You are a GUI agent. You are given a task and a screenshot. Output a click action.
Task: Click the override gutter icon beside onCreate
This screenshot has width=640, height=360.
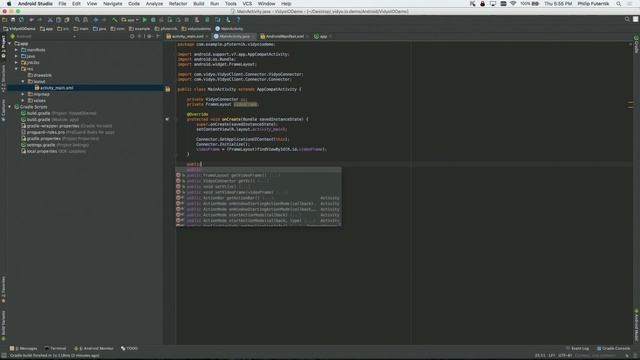[x=167, y=119]
